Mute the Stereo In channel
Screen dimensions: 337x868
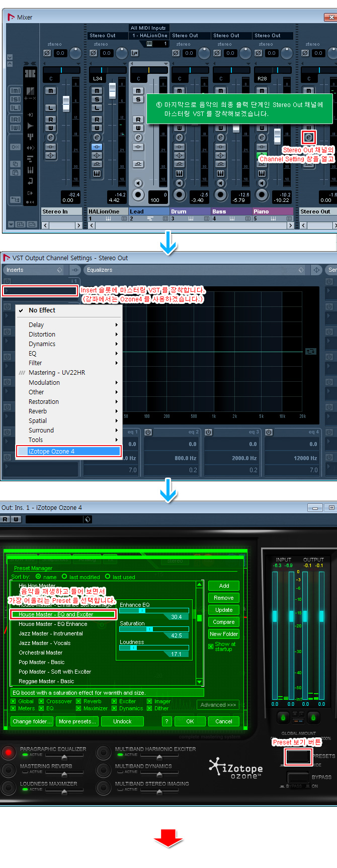tap(50, 91)
